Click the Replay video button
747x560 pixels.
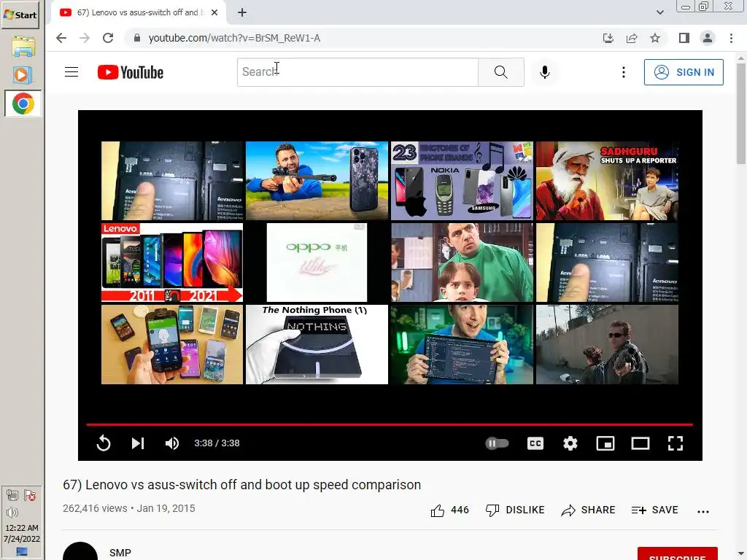pos(104,443)
